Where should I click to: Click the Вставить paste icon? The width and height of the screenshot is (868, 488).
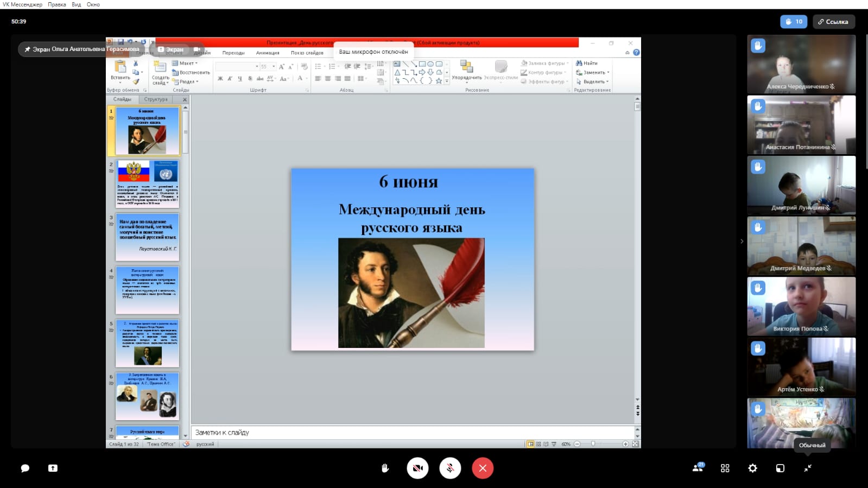(120, 67)
